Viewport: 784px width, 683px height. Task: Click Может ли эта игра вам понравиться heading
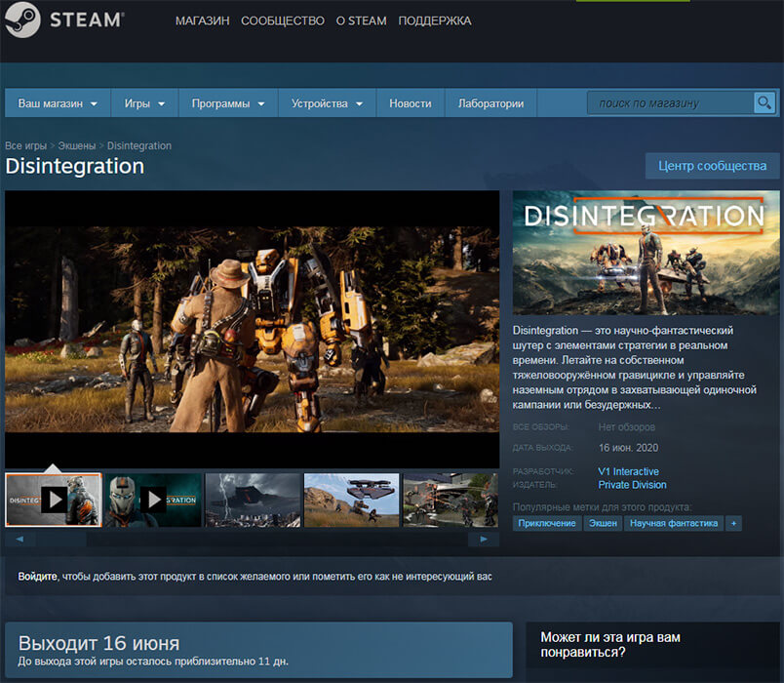point(610,645)
